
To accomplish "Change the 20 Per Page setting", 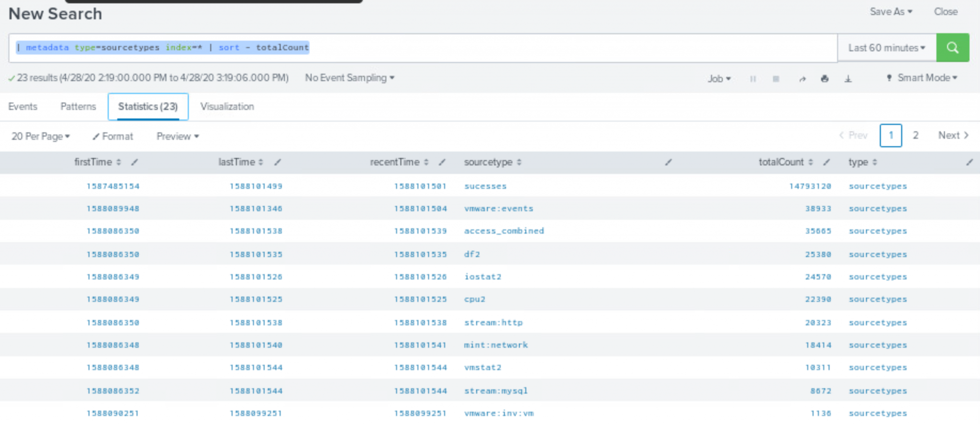I will coord(41,137).
